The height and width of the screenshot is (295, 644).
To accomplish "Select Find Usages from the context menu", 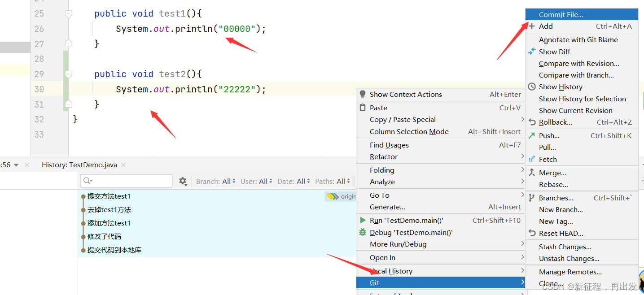I will click(x=440, y=145).
